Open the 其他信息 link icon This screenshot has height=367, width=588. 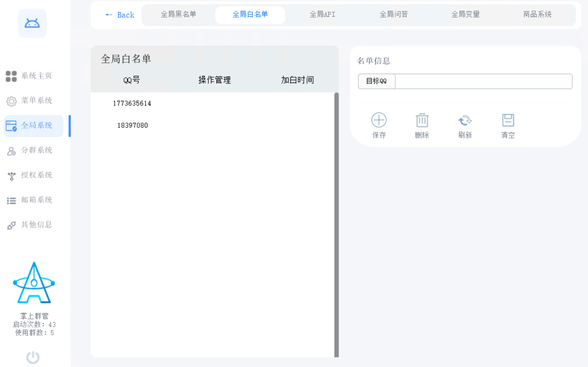pyautogui.click(x=11, y=225)
